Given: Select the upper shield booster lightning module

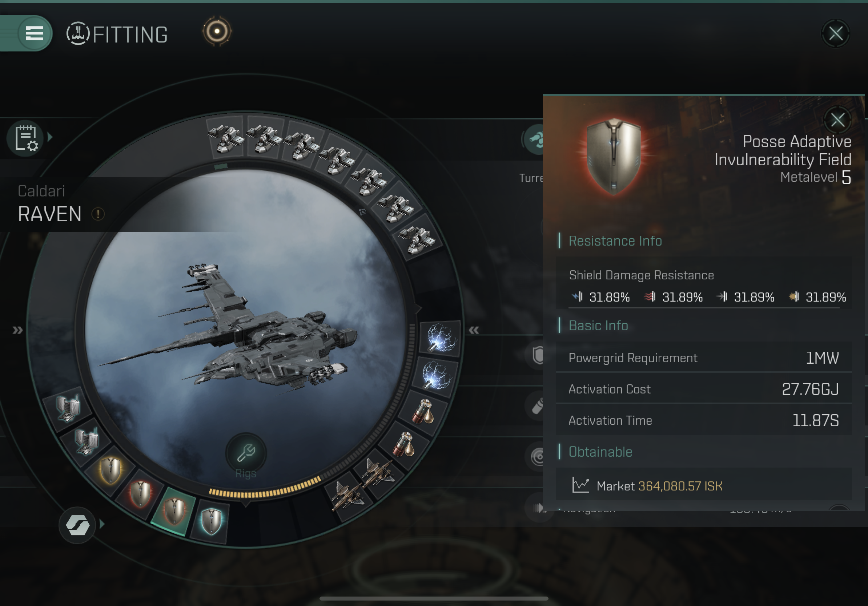Looking at the screenshot, I should [x=441, y=338].
